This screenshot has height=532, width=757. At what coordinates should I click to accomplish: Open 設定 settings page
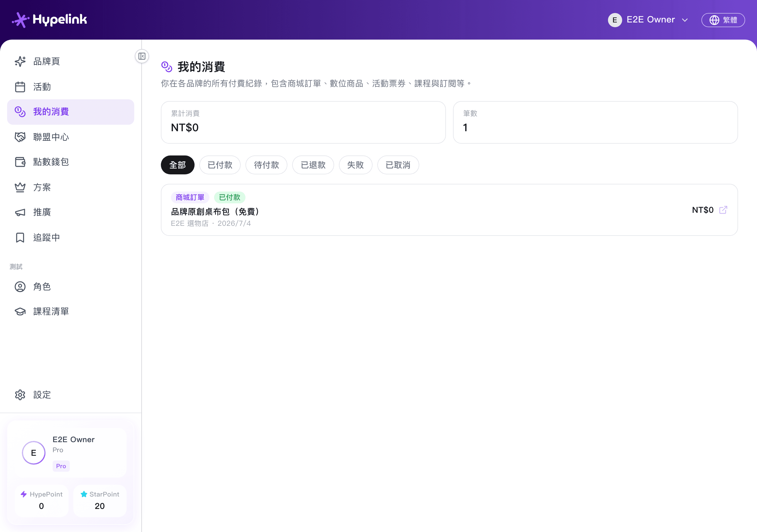click(71, 395)
